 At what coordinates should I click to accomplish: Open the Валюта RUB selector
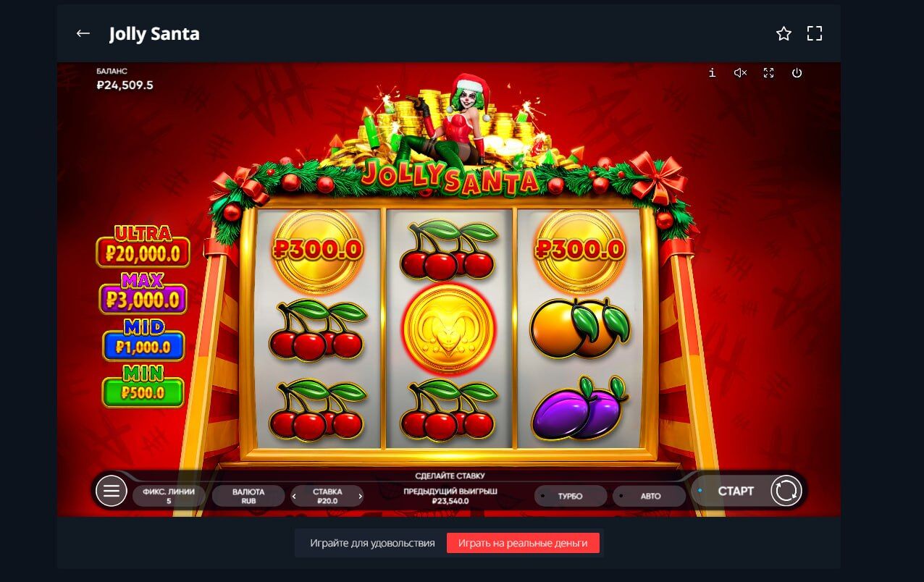coord(248,496)
